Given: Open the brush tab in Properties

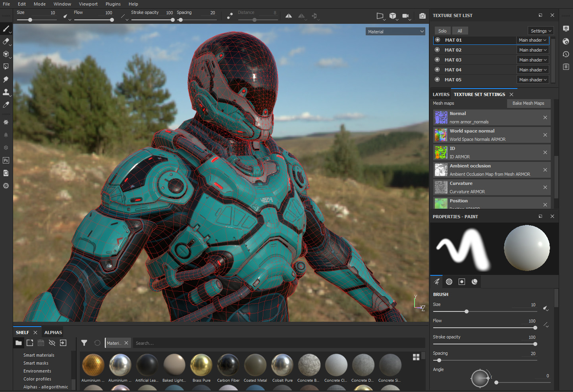Looking at the screenshot, I should pyautogui.click(x=436, y=281).
